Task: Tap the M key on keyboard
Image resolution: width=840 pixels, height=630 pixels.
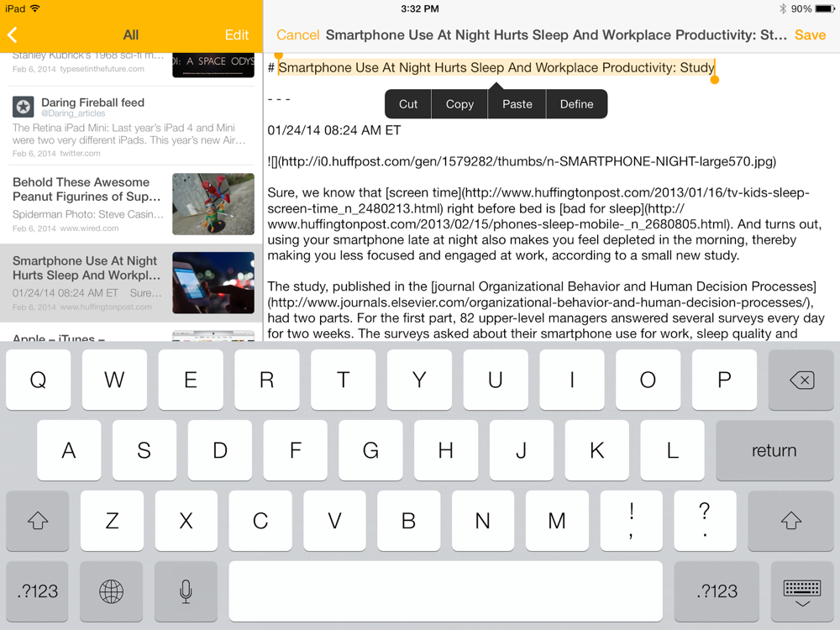Action: click(557, 521)
